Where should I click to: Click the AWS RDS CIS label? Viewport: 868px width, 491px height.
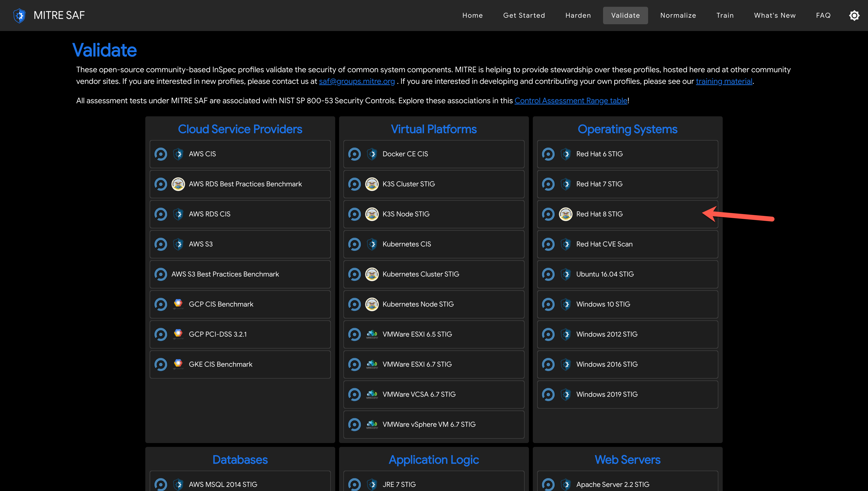(x=209, y=214)
